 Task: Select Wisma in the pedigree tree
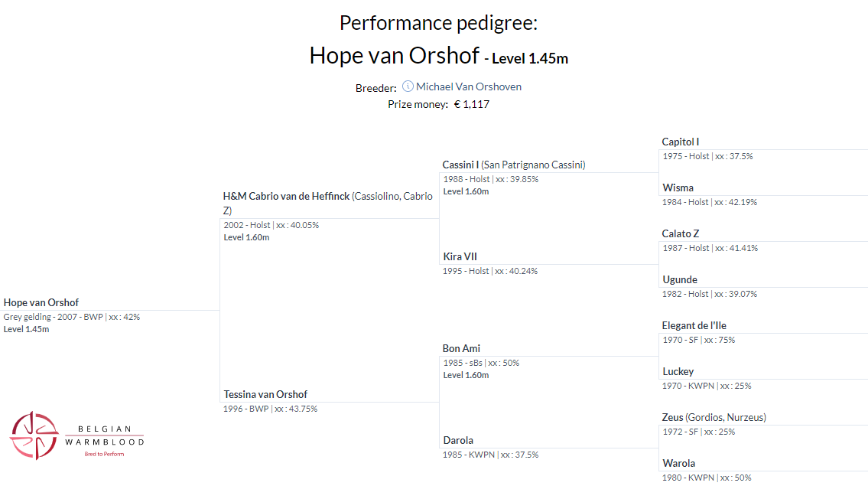(x=678, y=188)
